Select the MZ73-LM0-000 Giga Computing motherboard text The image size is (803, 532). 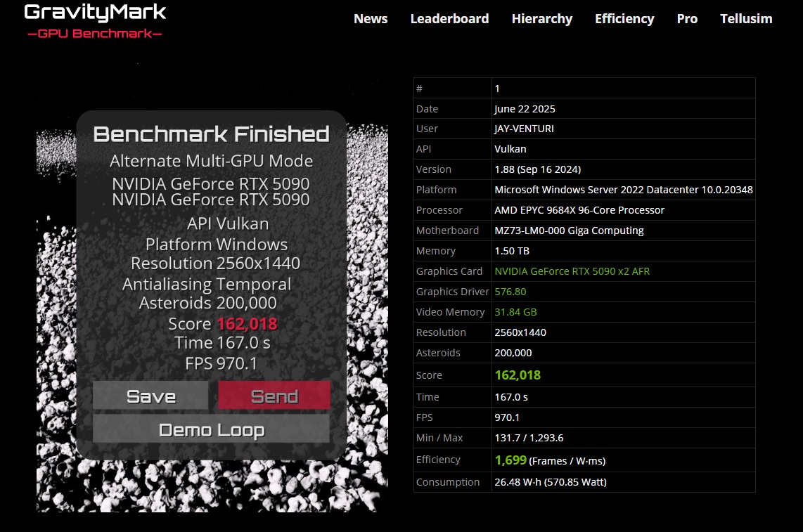point(569,231)
